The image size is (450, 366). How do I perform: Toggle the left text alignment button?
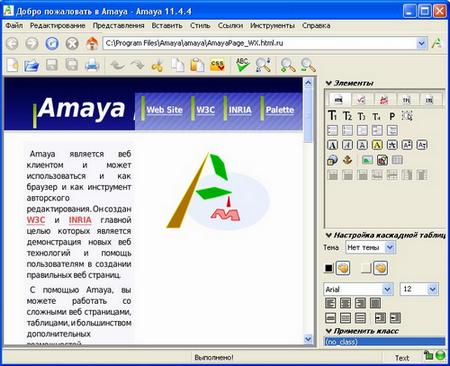coord(330,303)
